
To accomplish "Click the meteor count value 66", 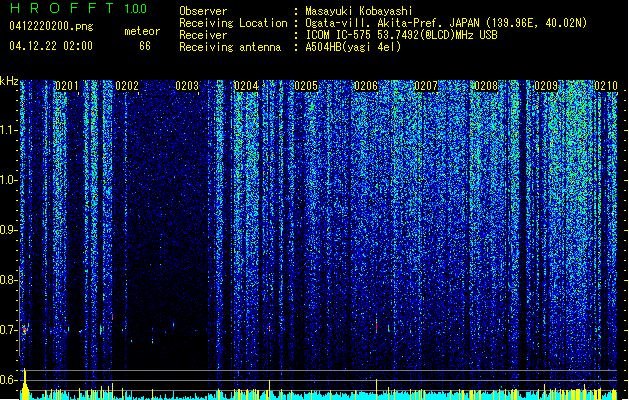I will click(x=145, y=46).
